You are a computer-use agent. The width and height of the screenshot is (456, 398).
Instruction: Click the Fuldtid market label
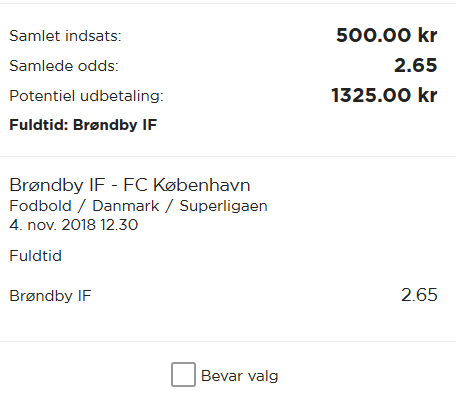pos(35,256)
